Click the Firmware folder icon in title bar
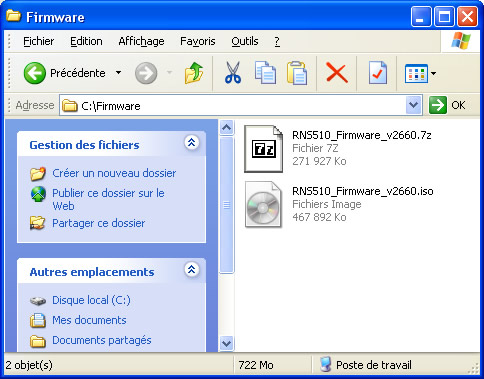Image resolution: width=484 pixels, height=379 pixels. pyautogui.click(x=14, y=15)
